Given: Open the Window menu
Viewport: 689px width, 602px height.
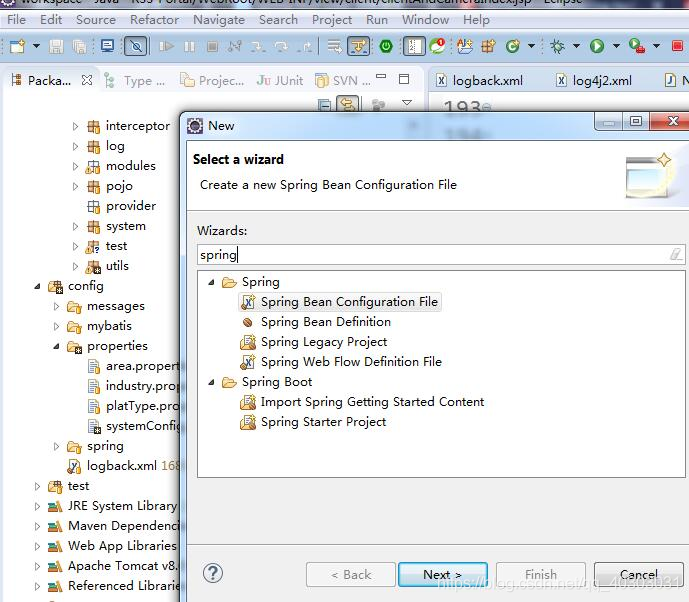Looking at the screenshot, I should [x=425, y=20].
